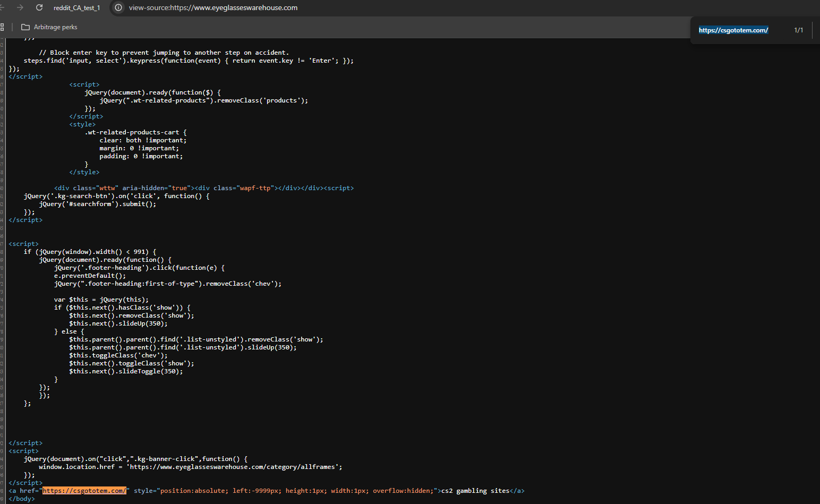This screenshot has width=820, height=504.
Task: Click the opening <style> tag
Action: coord(82,124)
